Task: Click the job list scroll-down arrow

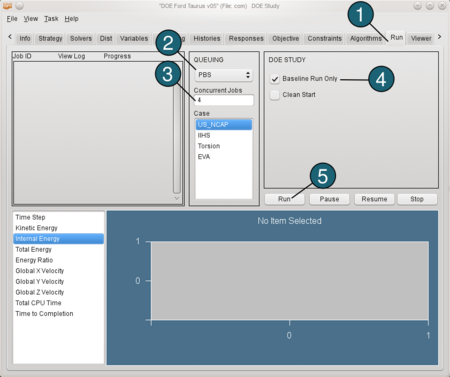Action: coord(177,198)
